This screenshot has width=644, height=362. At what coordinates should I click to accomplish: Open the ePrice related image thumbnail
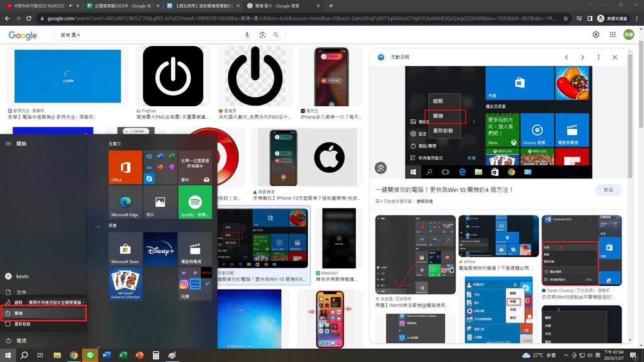pos(499,236)
